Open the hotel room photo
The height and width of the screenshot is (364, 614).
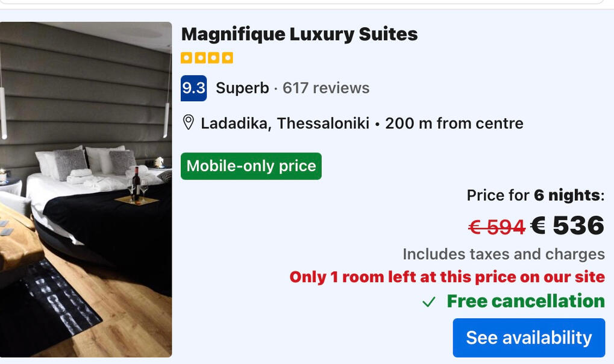(86, 189)
